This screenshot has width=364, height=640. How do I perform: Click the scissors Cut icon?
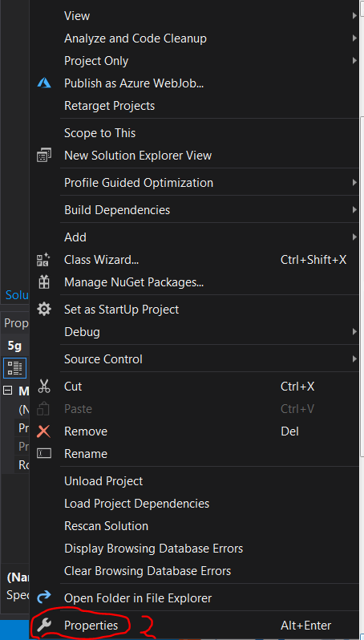43,386
